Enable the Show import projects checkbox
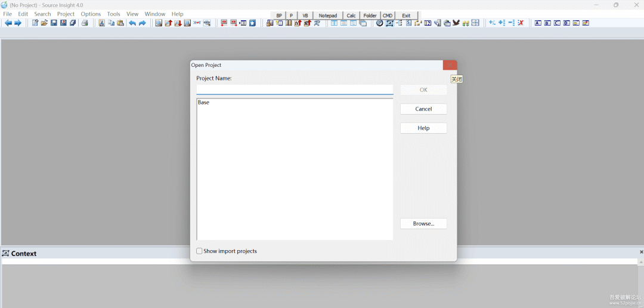Viewport: 644px width, 308px height. coord(200,251)
